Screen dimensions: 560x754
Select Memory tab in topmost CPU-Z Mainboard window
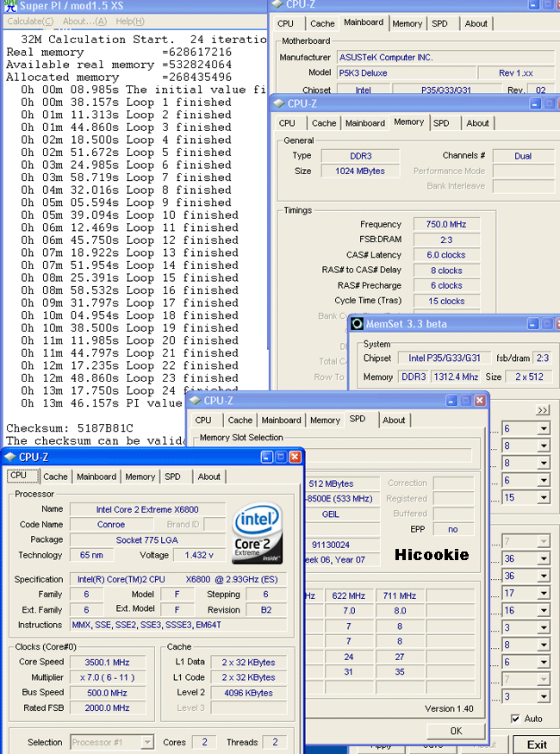[x=408, y=23]
